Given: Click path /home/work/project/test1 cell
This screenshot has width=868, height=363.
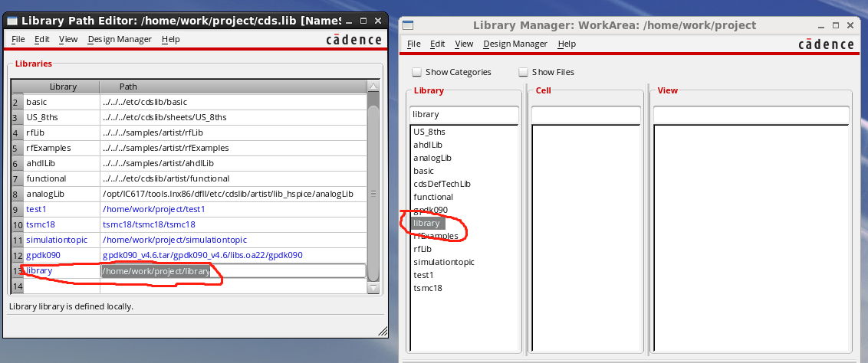Looking at the screenshot, I should coord(233,209).
